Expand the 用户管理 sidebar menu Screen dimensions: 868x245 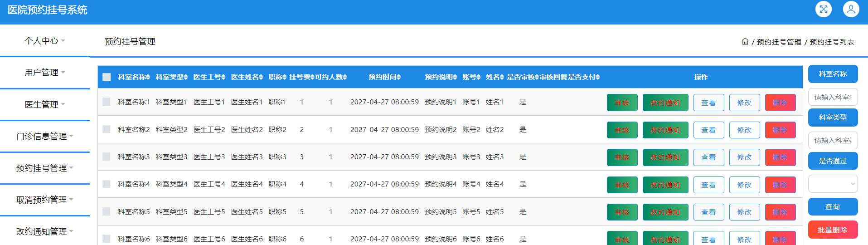45,73
